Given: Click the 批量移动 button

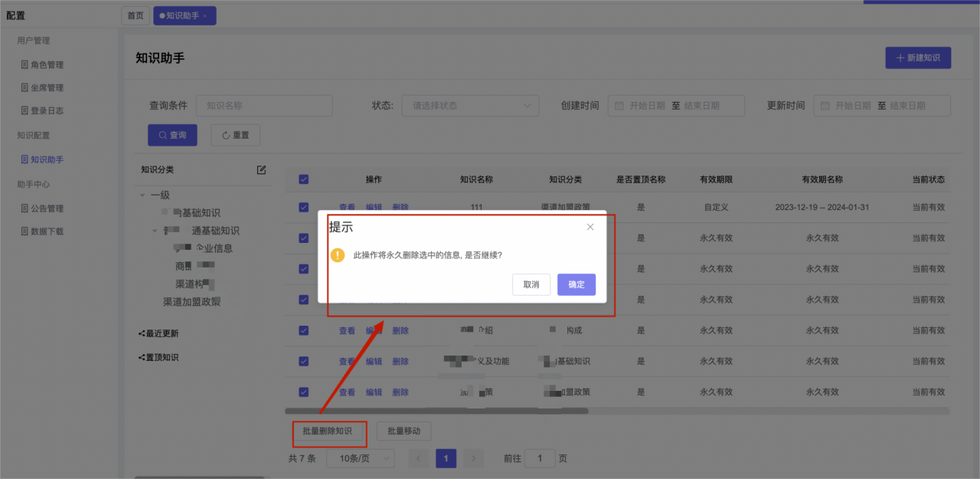Looking at the screenshot, I should click(403, 431).
